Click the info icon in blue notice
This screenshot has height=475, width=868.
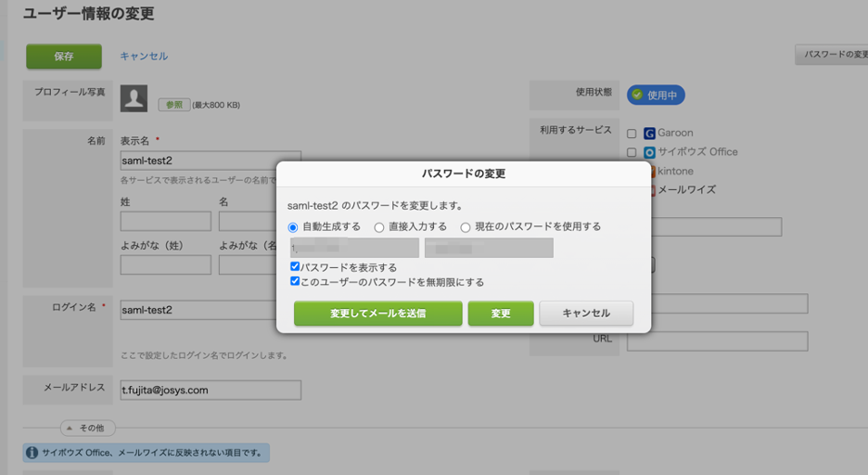click(x=32, y=453)
